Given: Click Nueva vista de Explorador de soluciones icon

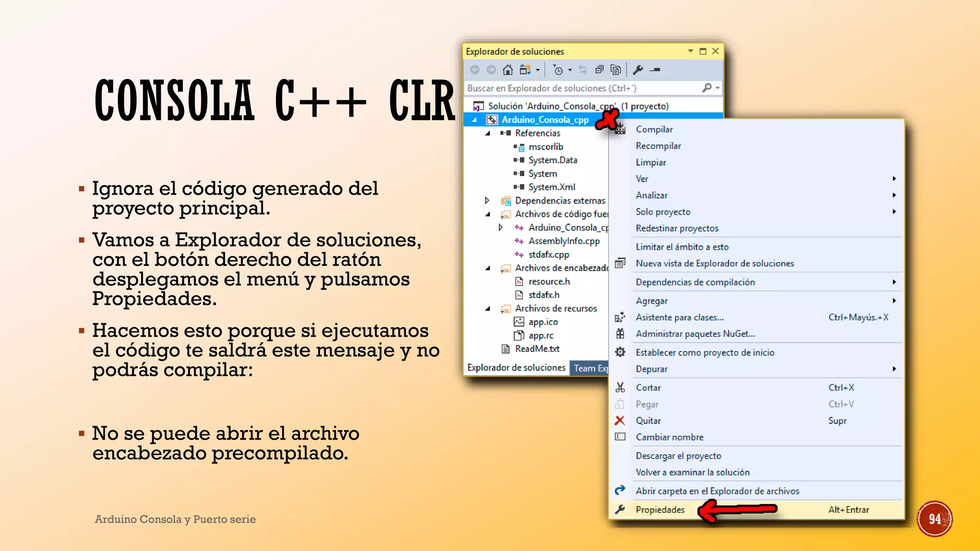Looking at the screenshot, I should click(x=620, y=263).
